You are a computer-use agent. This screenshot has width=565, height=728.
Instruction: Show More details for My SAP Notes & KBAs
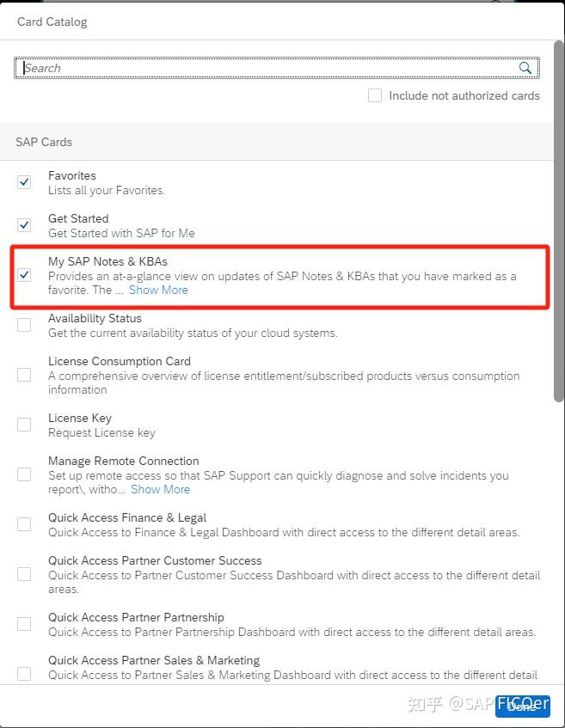click(158, 290)
